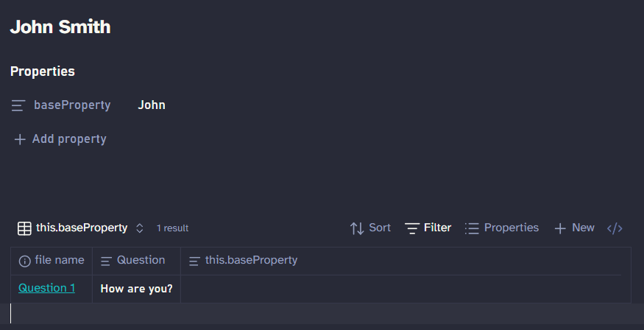Click the John Smith note title

coord(60,28)
